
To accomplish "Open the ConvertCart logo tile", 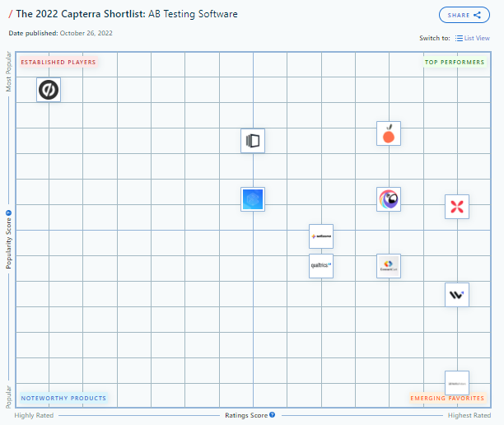I will (389, 266).
